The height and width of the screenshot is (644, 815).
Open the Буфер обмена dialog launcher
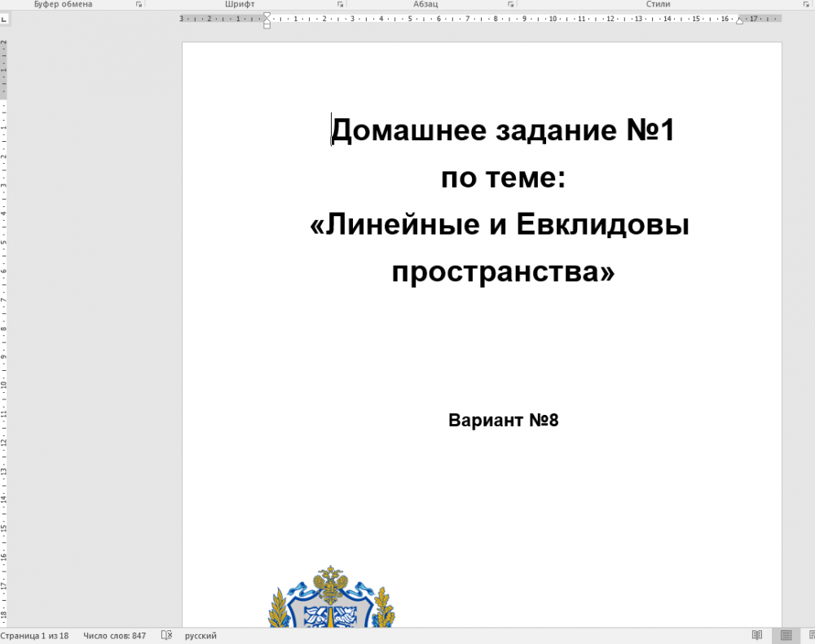[139, 5]
